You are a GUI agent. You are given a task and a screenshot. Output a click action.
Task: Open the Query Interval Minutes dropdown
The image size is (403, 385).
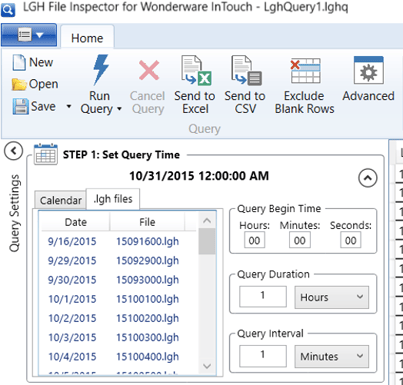click(332, 356)
